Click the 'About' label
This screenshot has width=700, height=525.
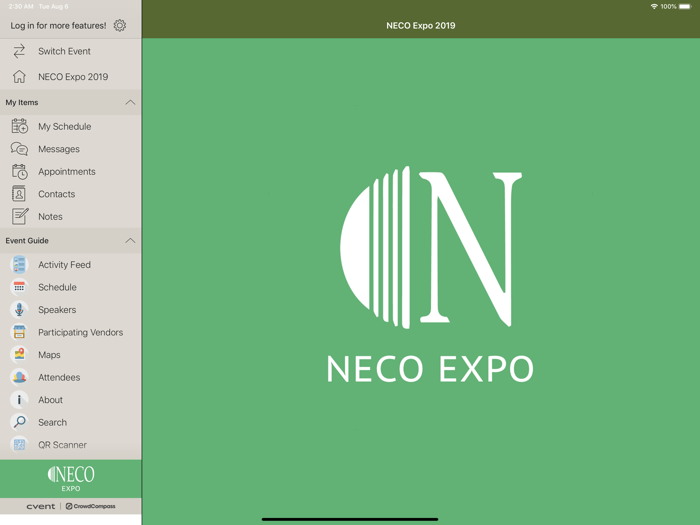pyautogui.click(x=50, y=400)
